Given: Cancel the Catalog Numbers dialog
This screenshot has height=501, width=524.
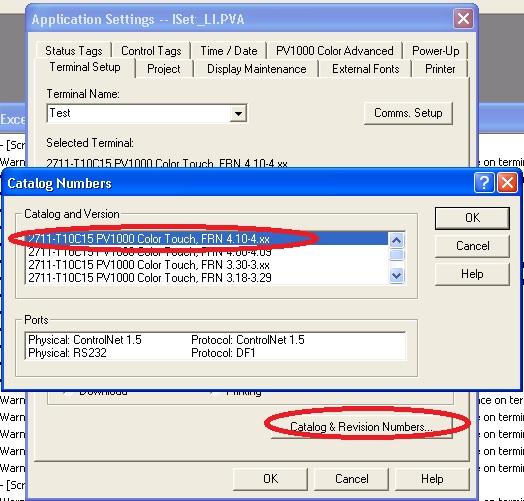Looking at the screenshot, I should point(472,246).
